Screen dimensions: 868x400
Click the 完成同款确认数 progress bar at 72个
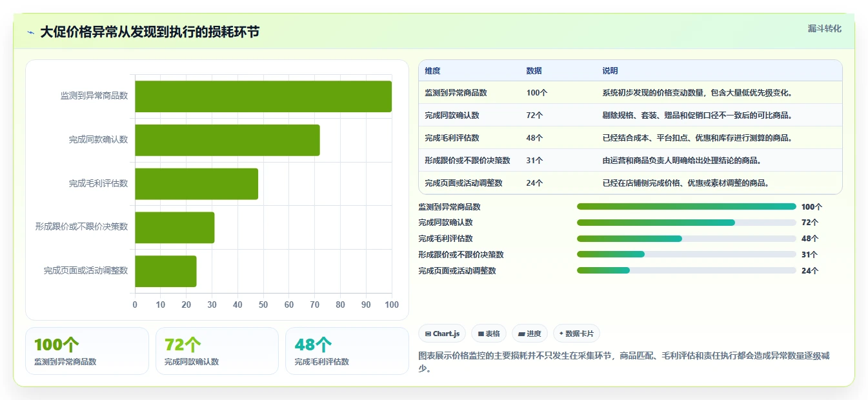tap(687, 223)
